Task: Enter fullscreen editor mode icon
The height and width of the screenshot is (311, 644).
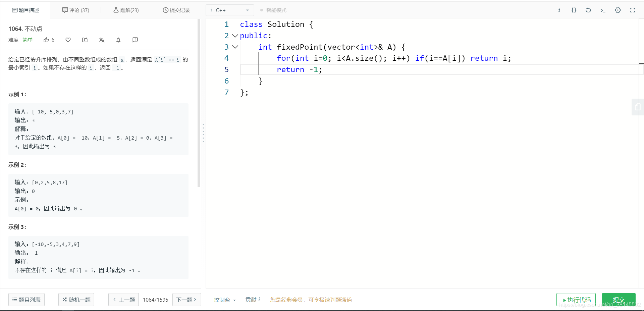Action: coord(633,10)
